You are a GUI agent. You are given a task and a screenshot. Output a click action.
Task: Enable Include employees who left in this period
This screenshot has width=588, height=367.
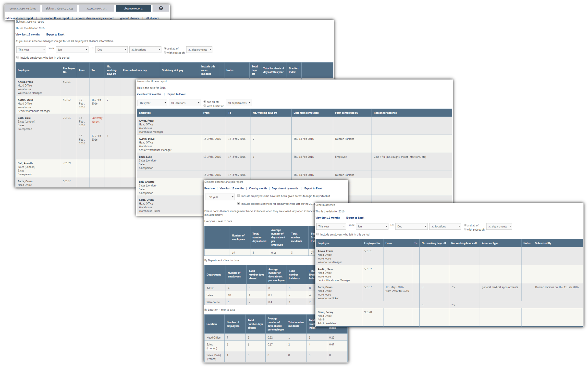17,57
